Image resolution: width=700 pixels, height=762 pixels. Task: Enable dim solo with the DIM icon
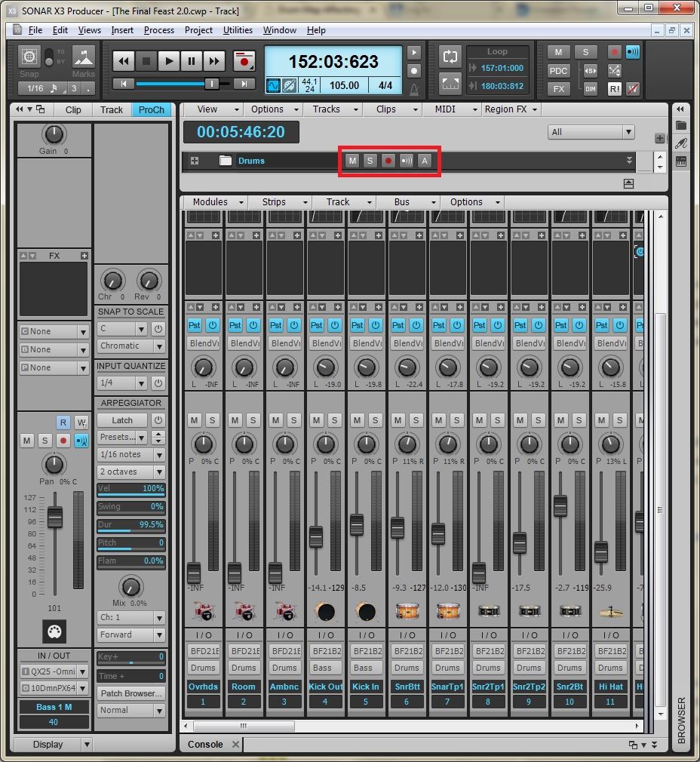[591, 88]
